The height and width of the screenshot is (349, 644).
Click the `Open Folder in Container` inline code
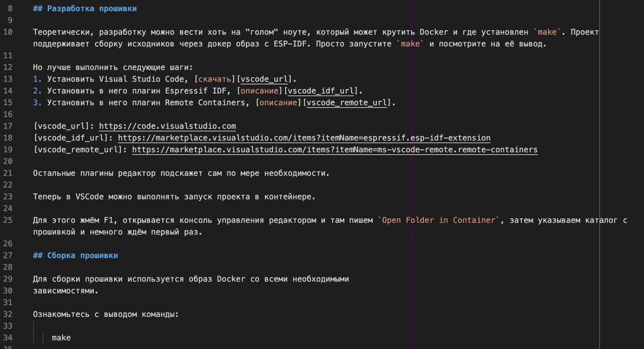(x=439, y=220)
